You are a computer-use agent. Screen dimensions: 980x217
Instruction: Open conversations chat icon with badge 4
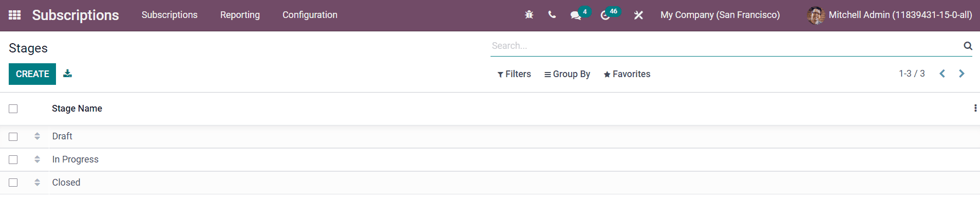coord(580,14)
